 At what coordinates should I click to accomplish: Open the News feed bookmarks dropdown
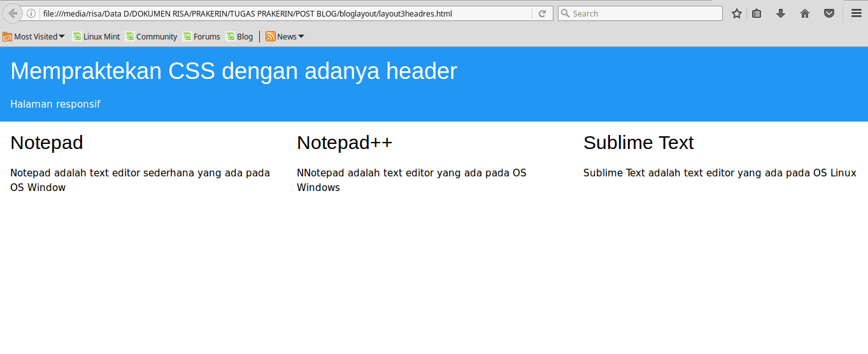(285, 36)
